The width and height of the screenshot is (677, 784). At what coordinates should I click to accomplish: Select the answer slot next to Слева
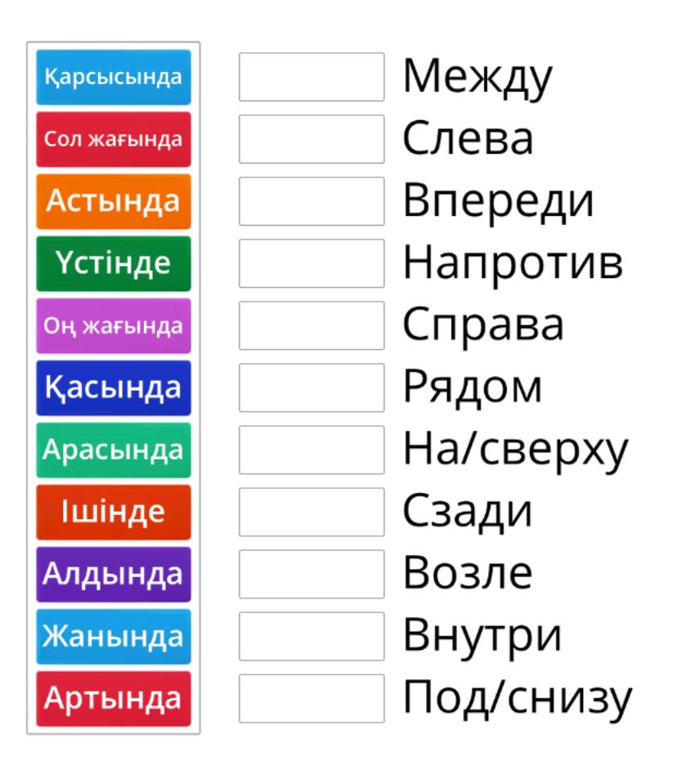[312, 140]
